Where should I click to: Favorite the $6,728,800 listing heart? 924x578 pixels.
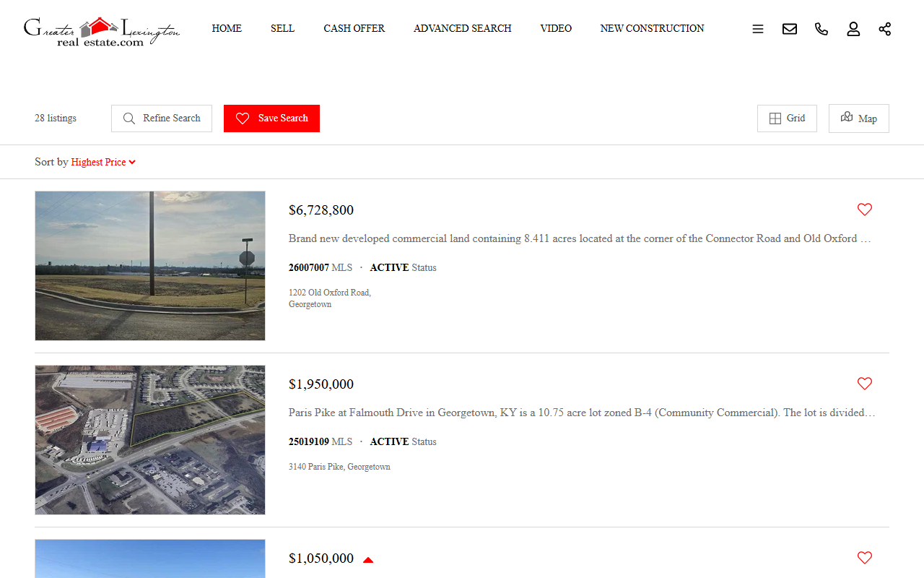[865, 210]
